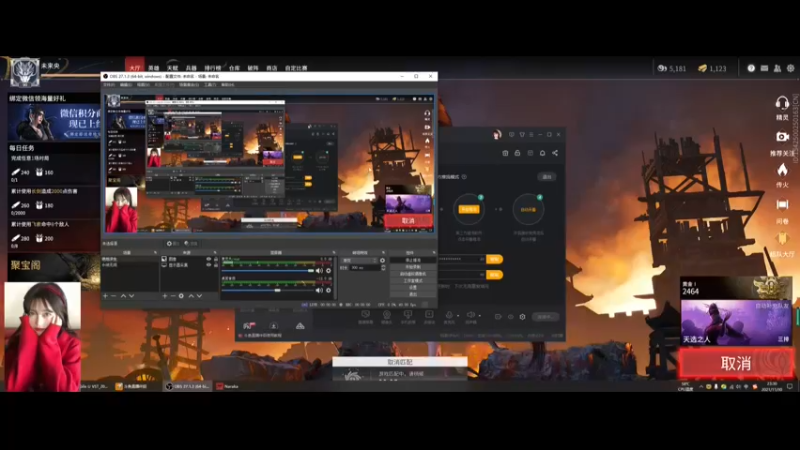Toggle lock on first OBS source
The width and height of the screenshot is (800, 450).
point(216,259)
